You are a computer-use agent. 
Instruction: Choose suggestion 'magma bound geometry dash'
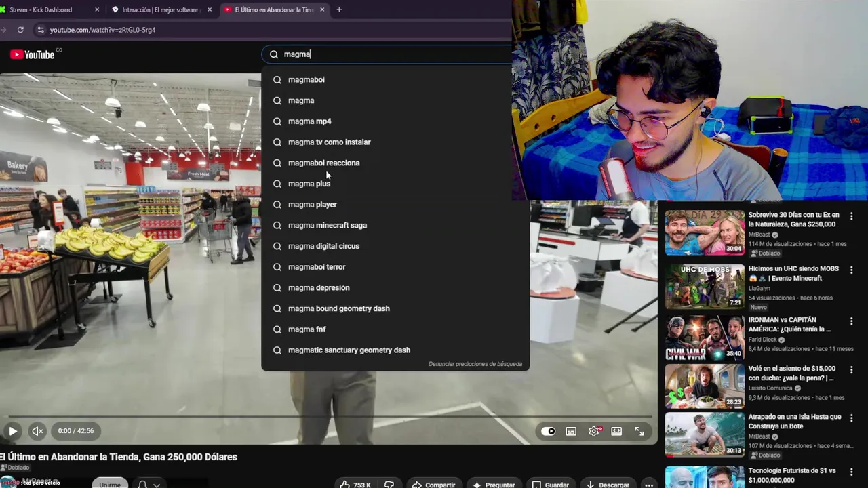coord(395,309)
